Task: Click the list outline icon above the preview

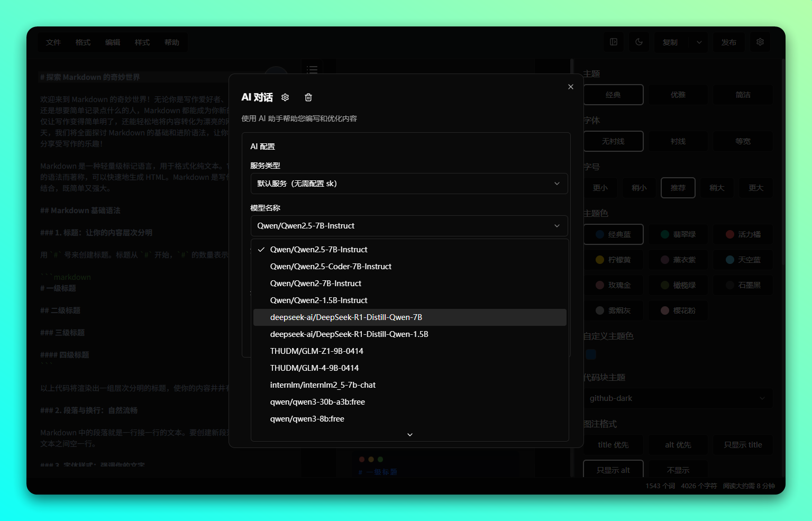Action: click(312, 69)
